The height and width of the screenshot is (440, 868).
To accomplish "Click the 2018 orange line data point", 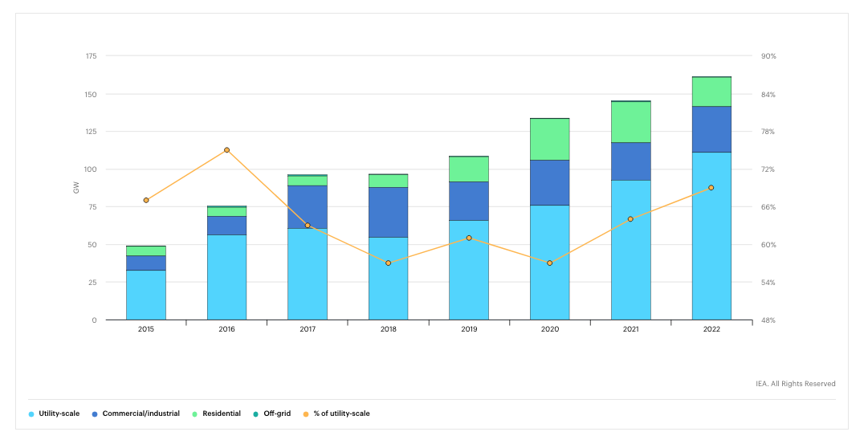I will point(388,263).
